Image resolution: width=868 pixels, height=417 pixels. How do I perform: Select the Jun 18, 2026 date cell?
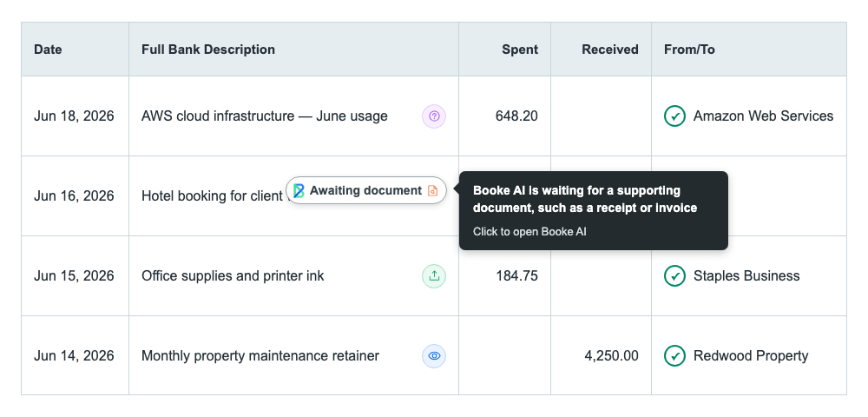[74, 116]
